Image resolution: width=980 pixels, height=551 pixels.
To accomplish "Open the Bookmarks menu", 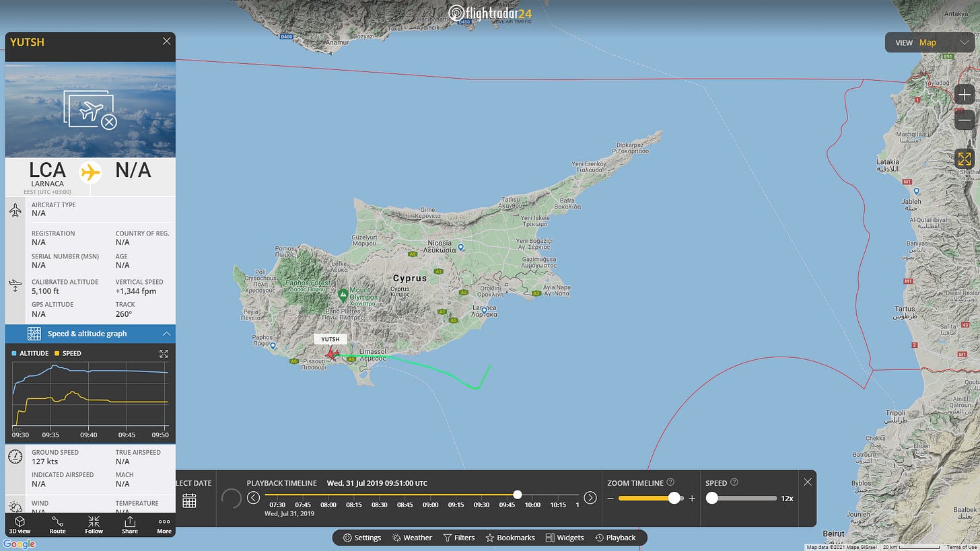I will pos(510,538).
